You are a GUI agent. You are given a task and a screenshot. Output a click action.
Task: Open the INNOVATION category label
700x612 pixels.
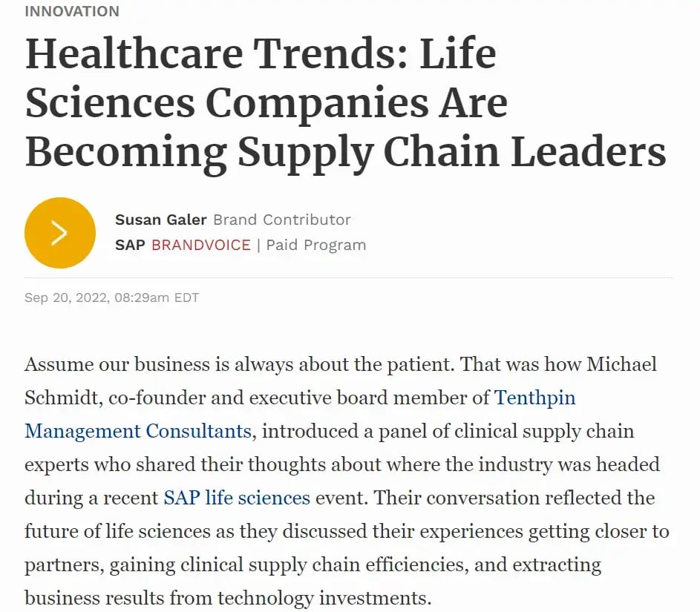point(72,11)
